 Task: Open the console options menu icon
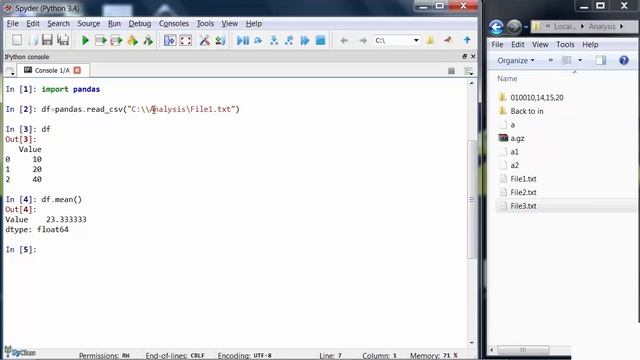(469, 71)
